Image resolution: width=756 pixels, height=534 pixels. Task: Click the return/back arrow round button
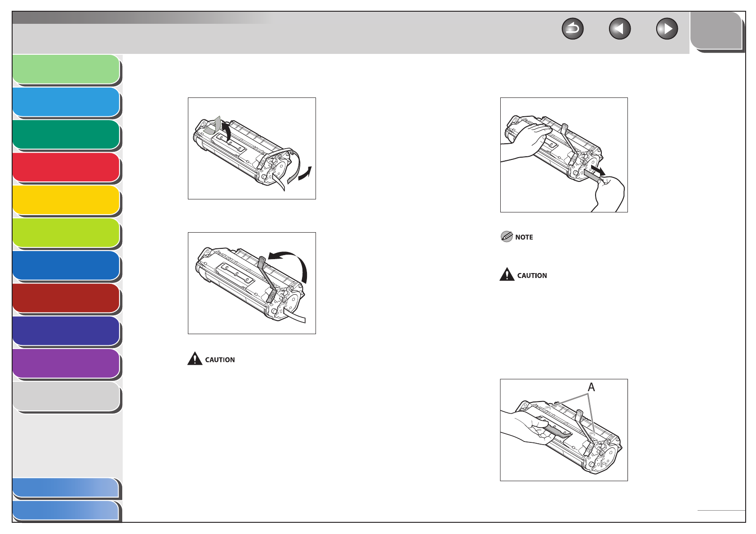click(x=573, y=29)
